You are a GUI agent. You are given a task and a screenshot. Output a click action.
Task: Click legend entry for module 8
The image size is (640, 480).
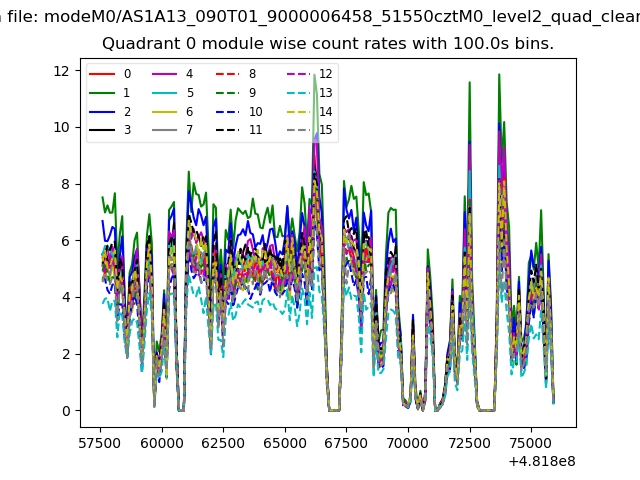coord(236,74)
